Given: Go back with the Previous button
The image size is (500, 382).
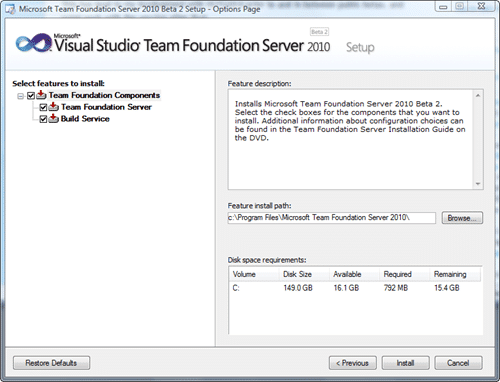Looking at the screenshot, I should (x=353, y=363).
